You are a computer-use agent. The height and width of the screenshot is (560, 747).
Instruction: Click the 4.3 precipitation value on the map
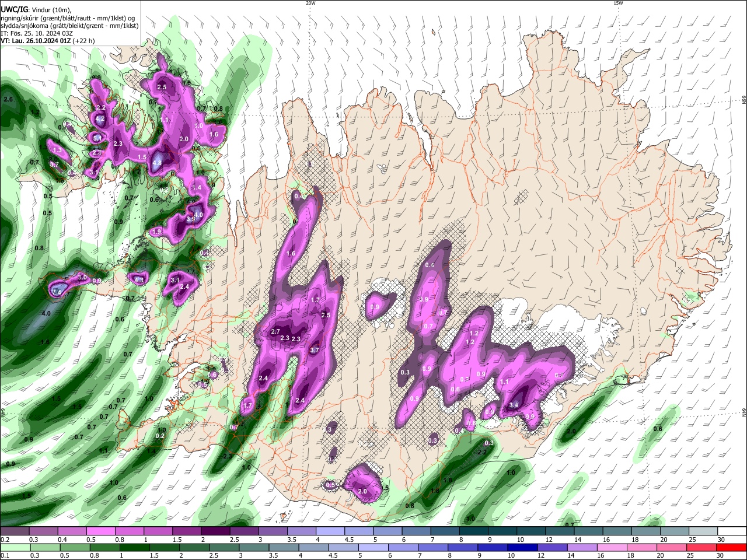(x=139, y=280)
